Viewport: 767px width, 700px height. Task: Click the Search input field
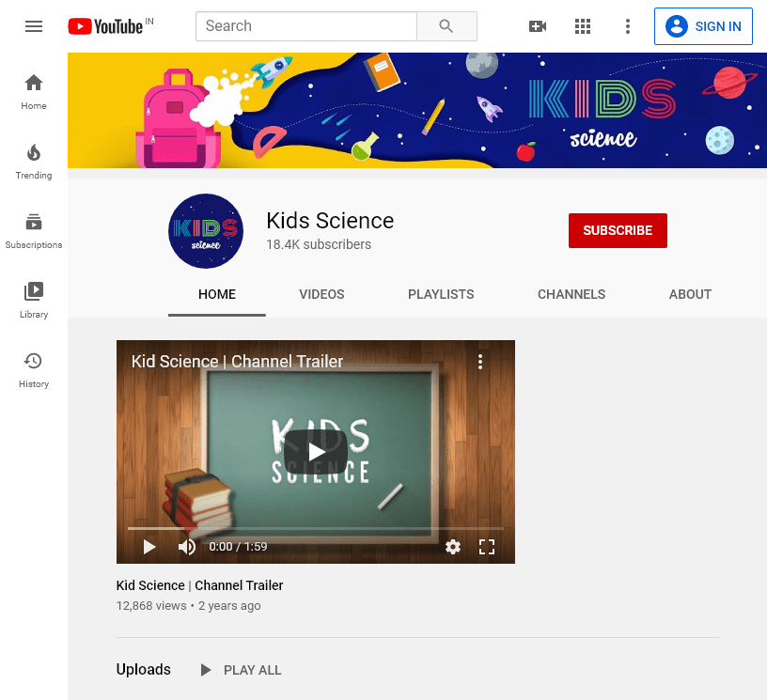(306, 26)
